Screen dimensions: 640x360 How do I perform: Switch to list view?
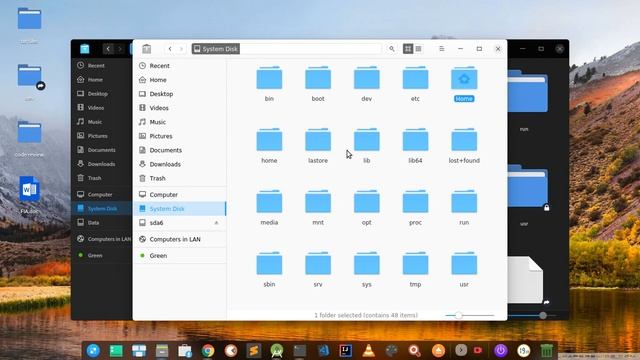click(x=418, y=49)
